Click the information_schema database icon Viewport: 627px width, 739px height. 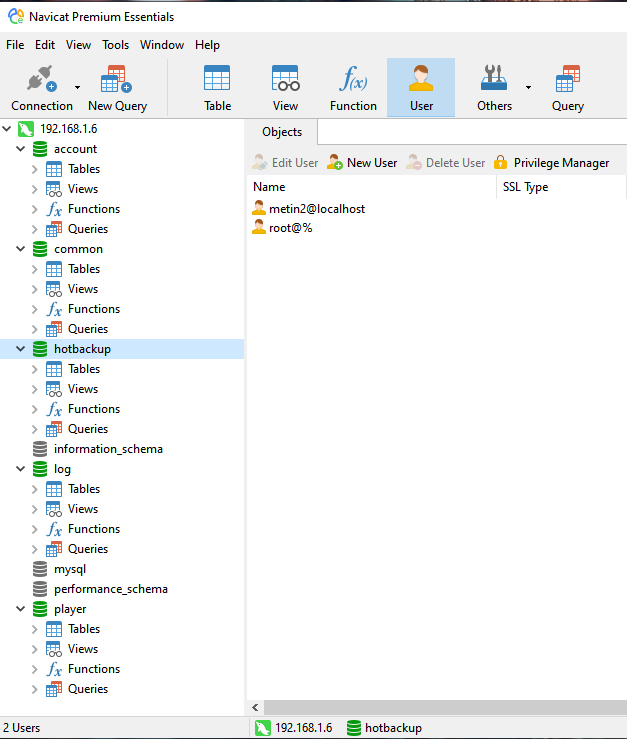click(40, 449)
